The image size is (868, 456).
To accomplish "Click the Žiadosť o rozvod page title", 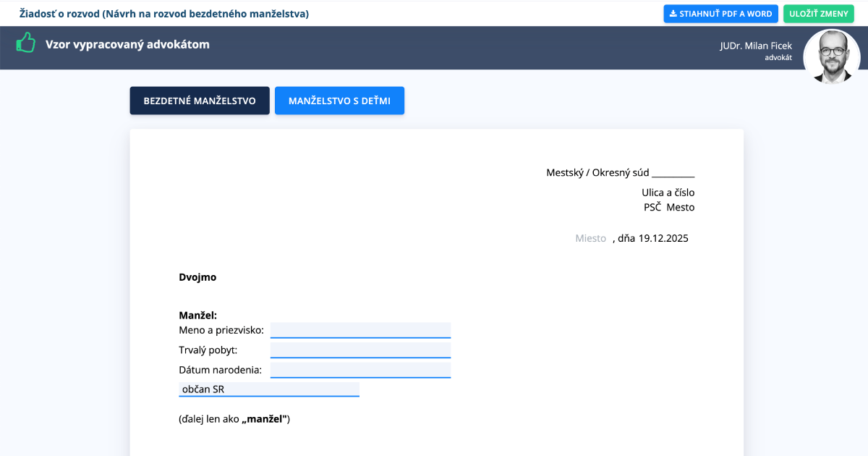I will coord(163,14).
